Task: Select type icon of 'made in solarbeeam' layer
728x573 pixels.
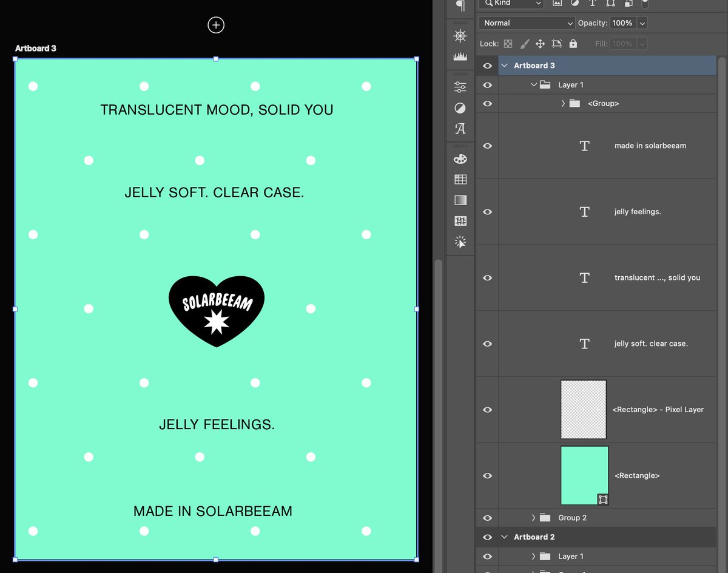Action: 584,146
